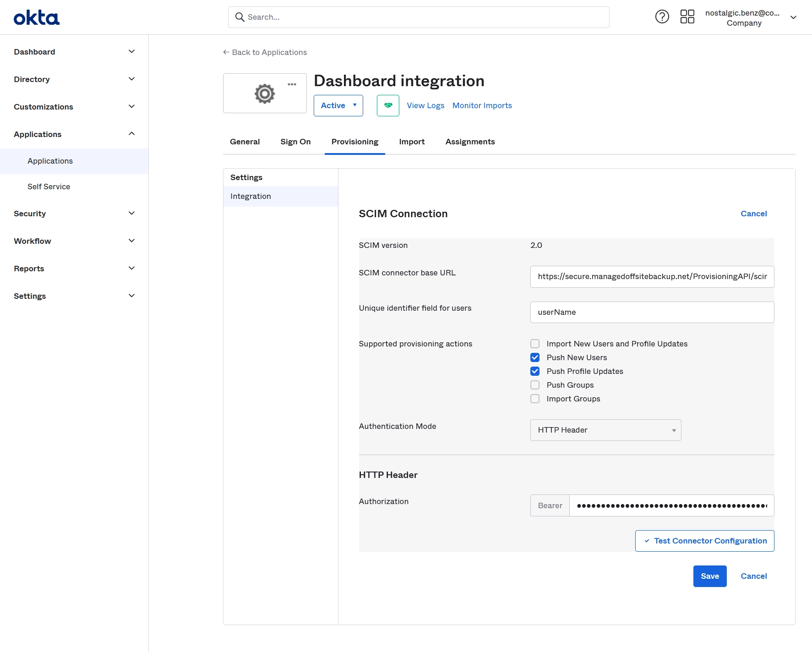Screen dimensions: 812x653
Task: Enable Import Groups checkbox
Action: 535,399
